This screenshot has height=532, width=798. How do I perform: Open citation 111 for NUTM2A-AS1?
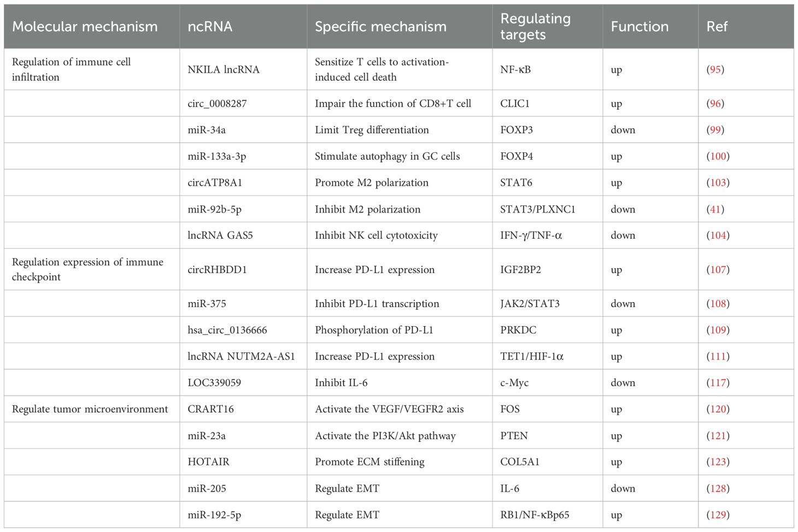click(x=718, y=356)
